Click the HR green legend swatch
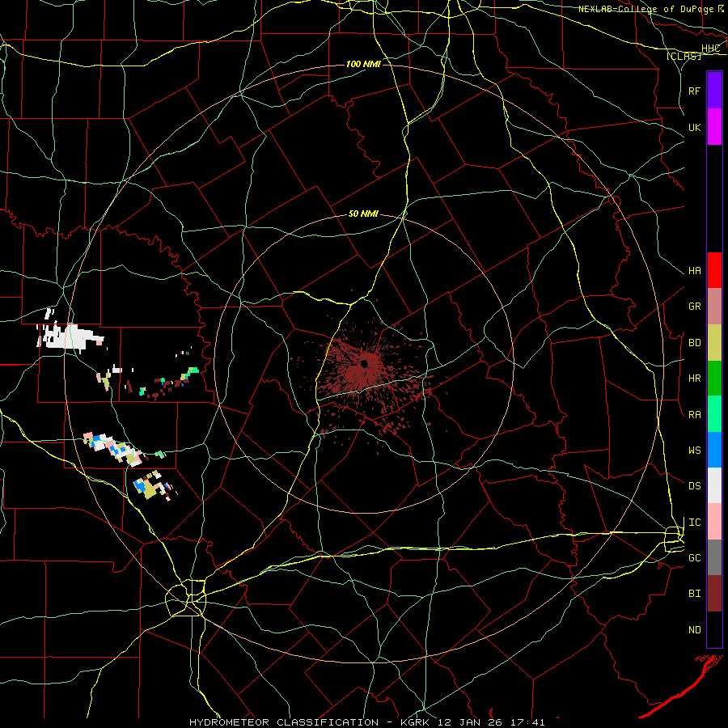This screenshot has height=728, width=728. [x=714, y=378]
